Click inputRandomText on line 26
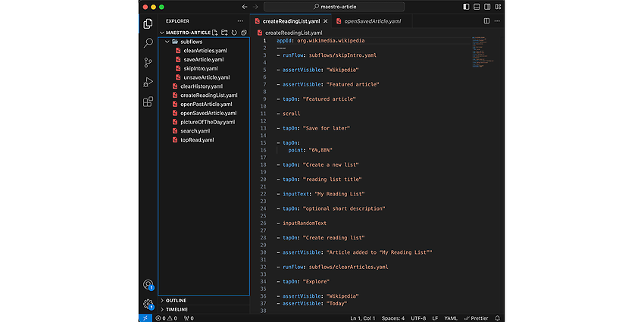 (305, 223)
